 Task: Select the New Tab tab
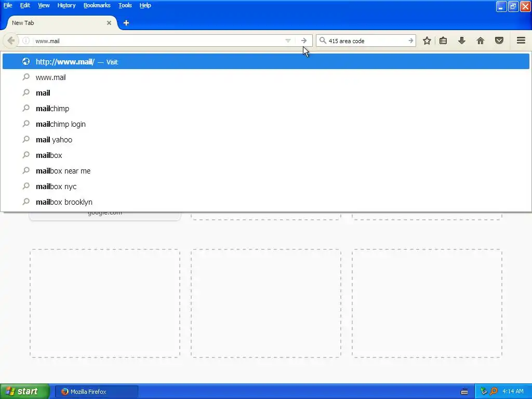62,23
